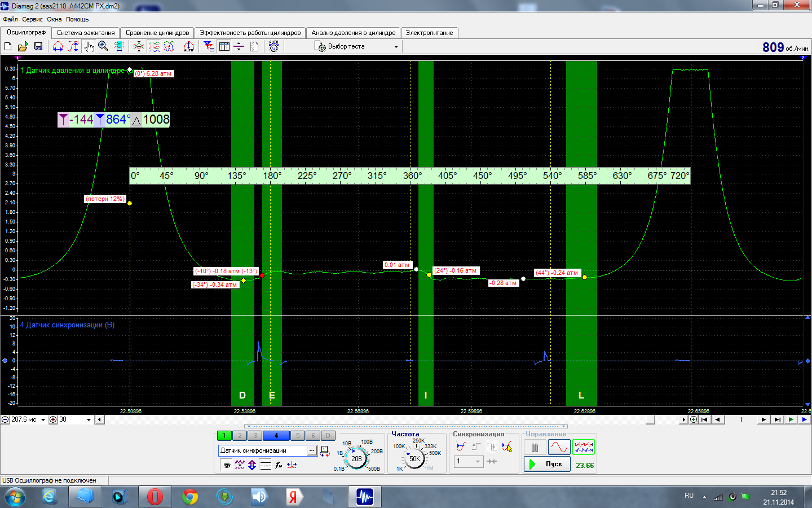Activate the magnifier zoom tool
Viewport: 812px width, 508px height.
click(x=103, y=46)
